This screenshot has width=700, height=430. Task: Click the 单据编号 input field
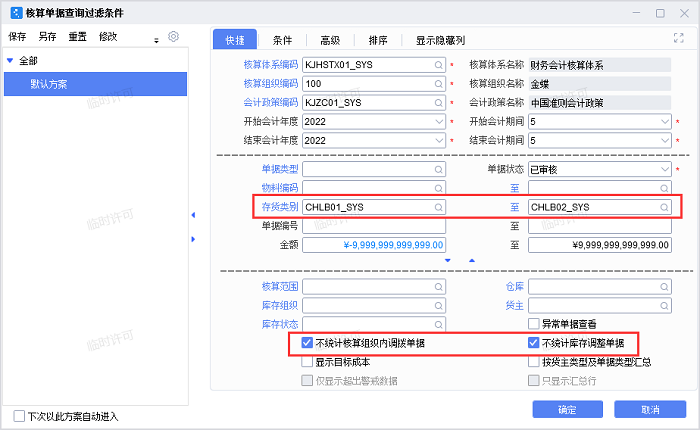(x=374, y=226)
